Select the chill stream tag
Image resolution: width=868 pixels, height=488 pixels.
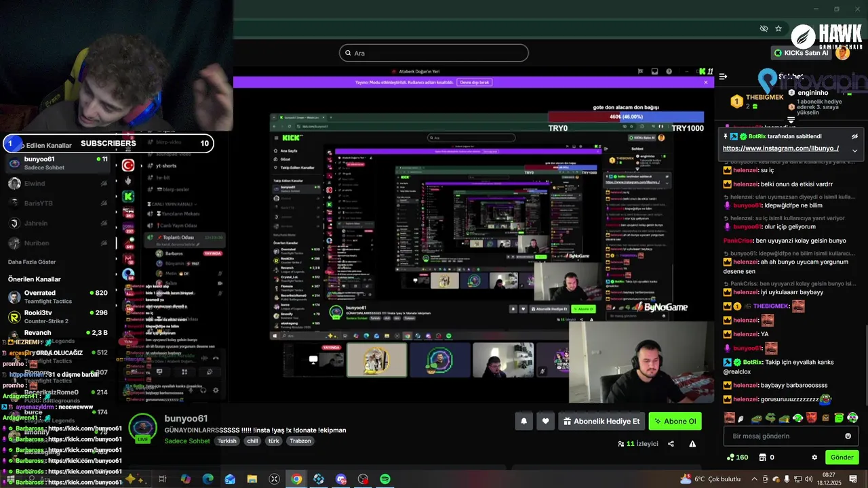(252, 441)
